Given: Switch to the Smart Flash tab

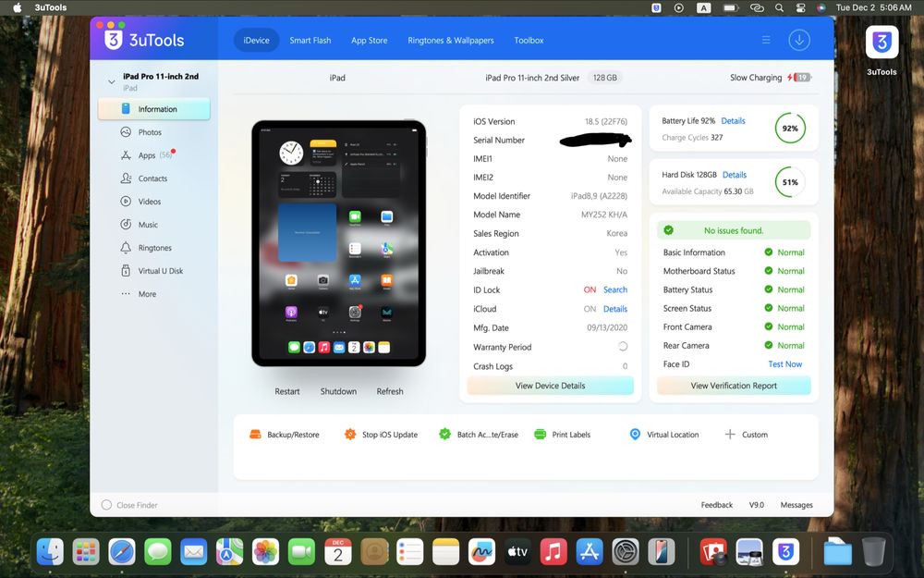Looking at the screenshot, I should point(310,40).
